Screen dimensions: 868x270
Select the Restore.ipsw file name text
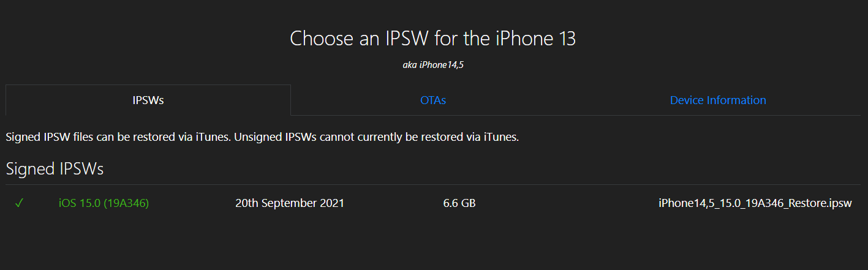coord(755,203)
